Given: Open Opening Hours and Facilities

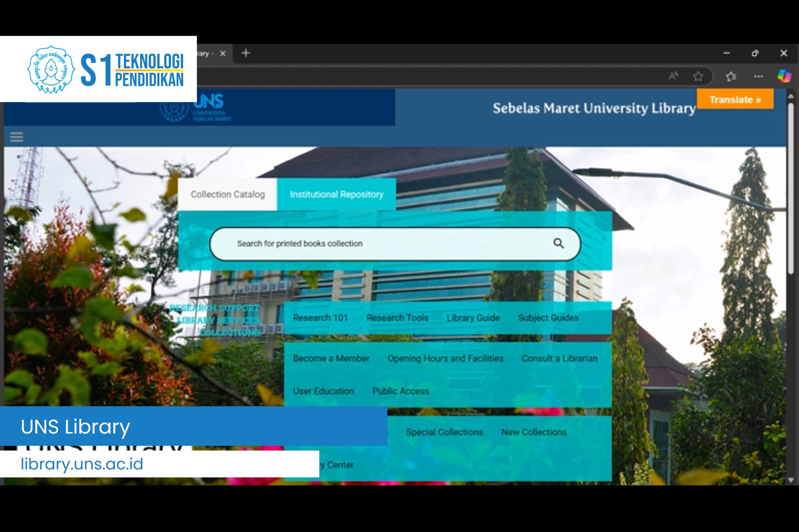Looking at the screenshot, I should (x=445, y=359).
